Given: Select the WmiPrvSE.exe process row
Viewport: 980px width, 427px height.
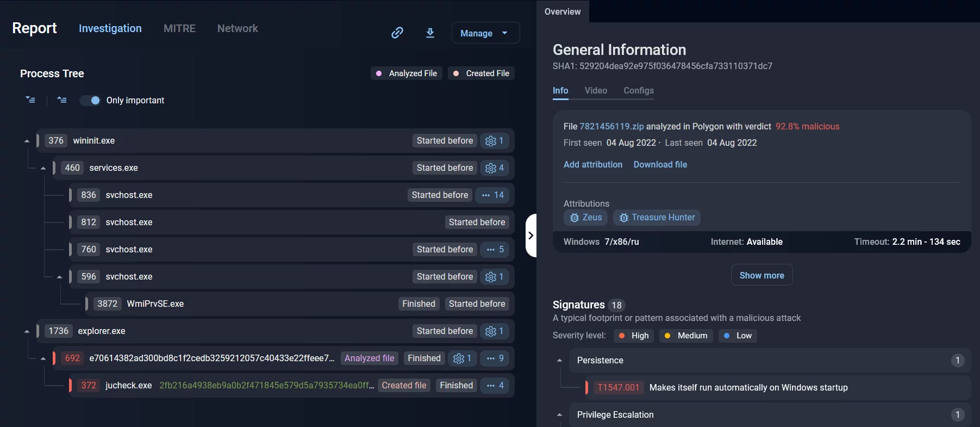Looking at the screenshot, I should pyautogui.click(x=299, y=304).
